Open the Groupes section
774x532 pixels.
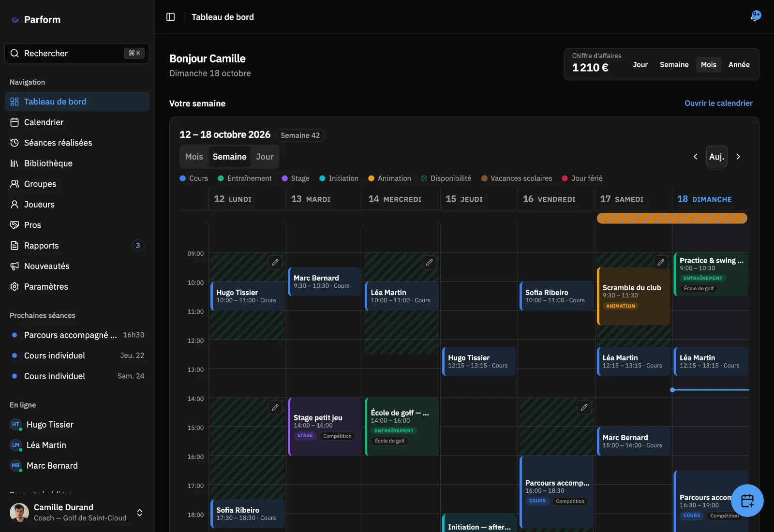77,184
